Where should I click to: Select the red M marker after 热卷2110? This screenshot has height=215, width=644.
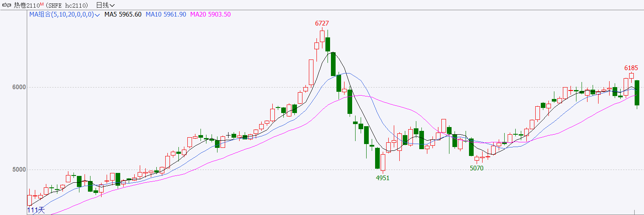(x=42, y=4)
